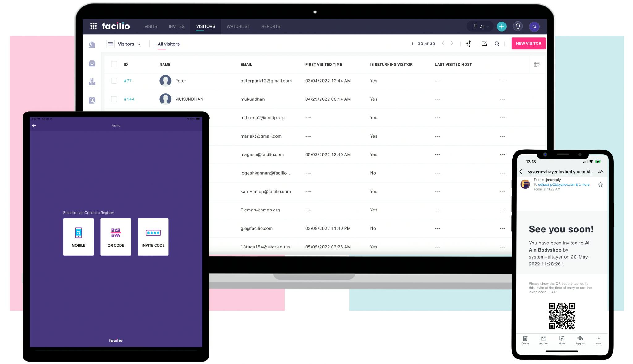Expand the Visitors module dropdown
This screenshot has height=364, width=633.
(x=129, y=44)
